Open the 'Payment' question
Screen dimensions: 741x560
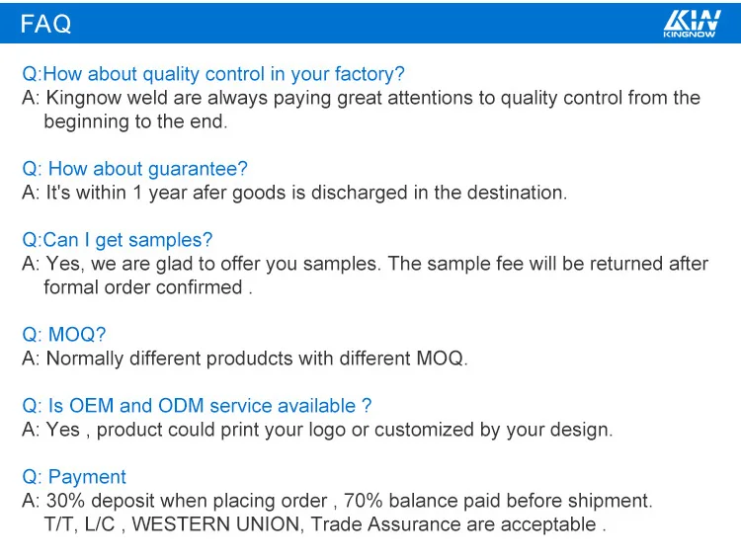[x=74, y=477]
